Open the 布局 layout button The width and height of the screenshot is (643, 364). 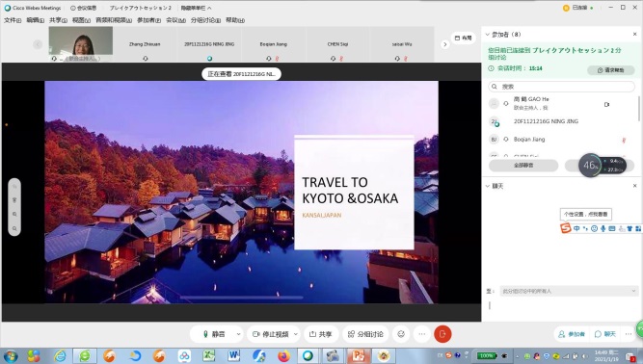tap(464, 38)
